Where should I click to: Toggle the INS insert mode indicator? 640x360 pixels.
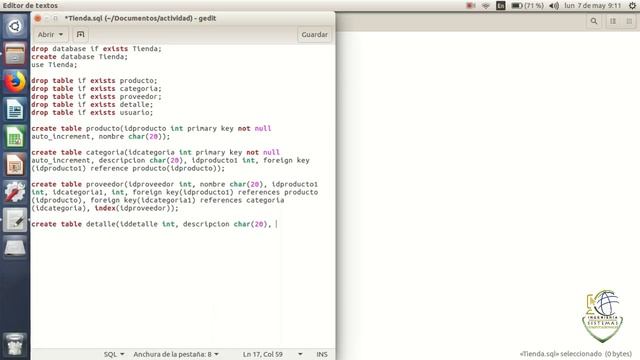322,354
